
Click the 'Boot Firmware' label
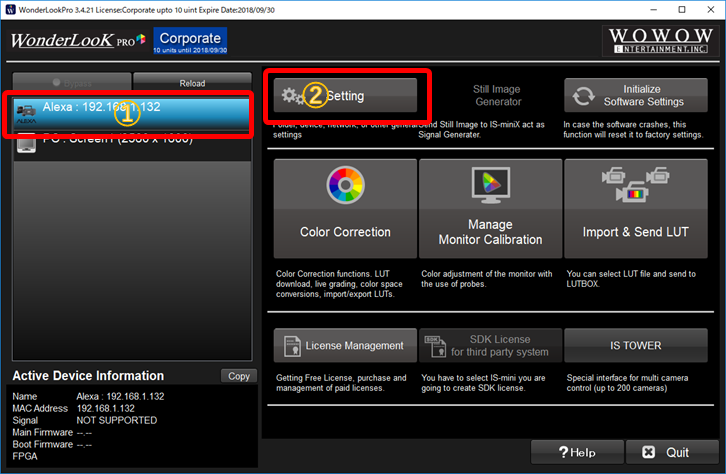(x=43, y=444)
